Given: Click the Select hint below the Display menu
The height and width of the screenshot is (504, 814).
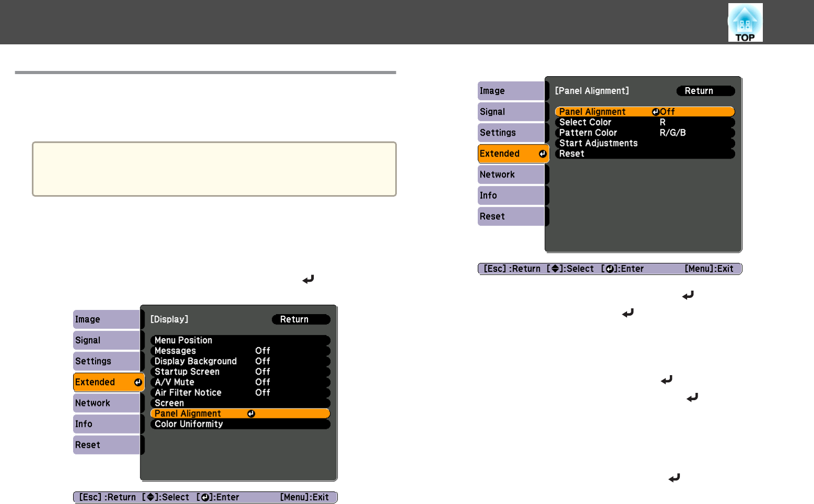Looking at the screenshot, I should point(166,497).
